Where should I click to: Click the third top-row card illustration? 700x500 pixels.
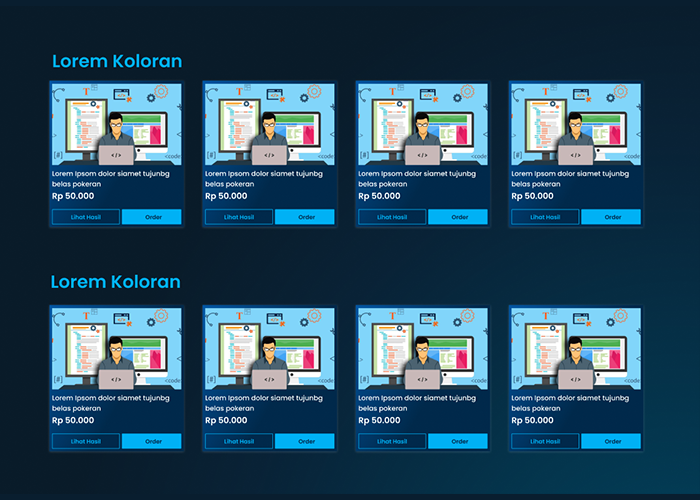pos(422,124)
